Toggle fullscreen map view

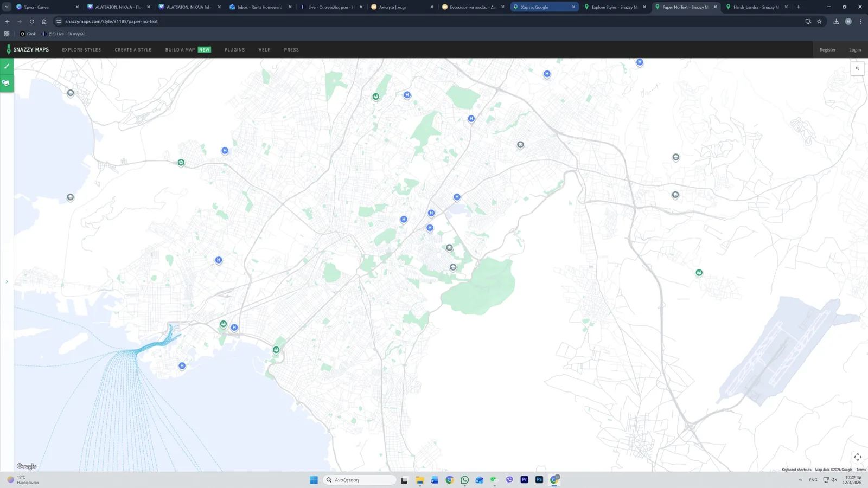tap(858, 457)
